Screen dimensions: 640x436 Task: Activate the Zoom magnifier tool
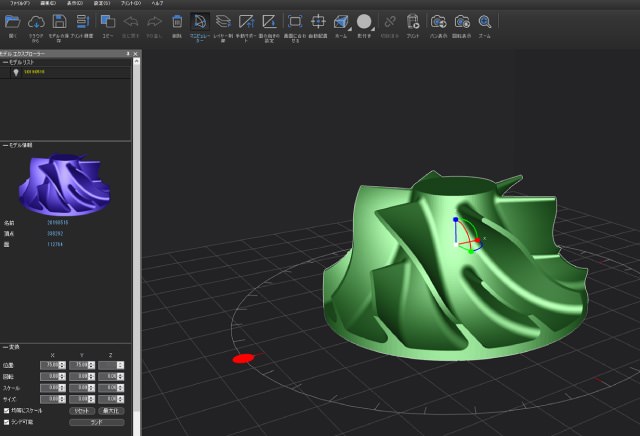485,21
